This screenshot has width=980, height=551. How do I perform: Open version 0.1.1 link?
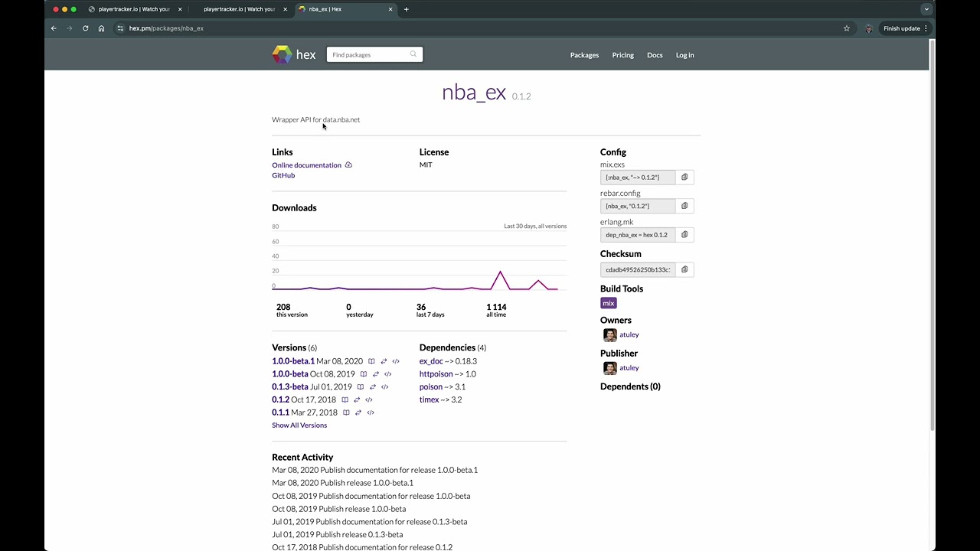click(280, 412)
